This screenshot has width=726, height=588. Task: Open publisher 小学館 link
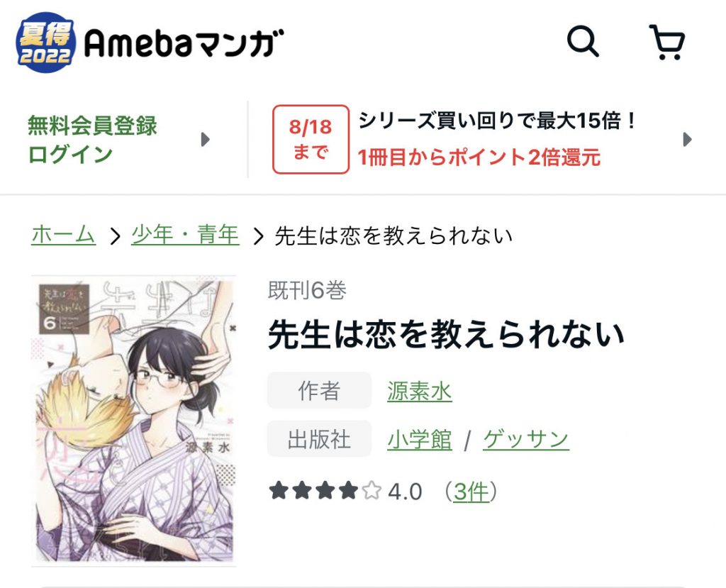pos(420,439)
